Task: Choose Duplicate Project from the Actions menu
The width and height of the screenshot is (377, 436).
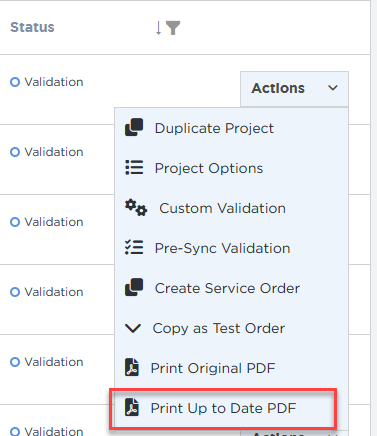Action: click(x=231, y=128)
